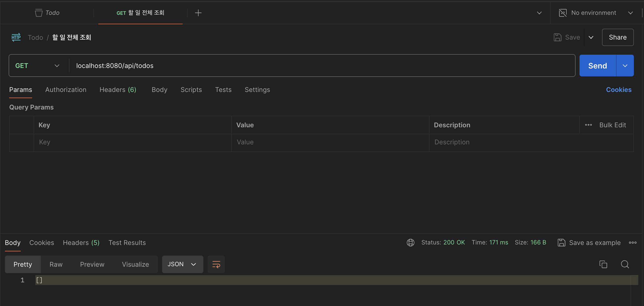Click the request URL field
This screenshot has height=306, width=644.
coord(300,66)
